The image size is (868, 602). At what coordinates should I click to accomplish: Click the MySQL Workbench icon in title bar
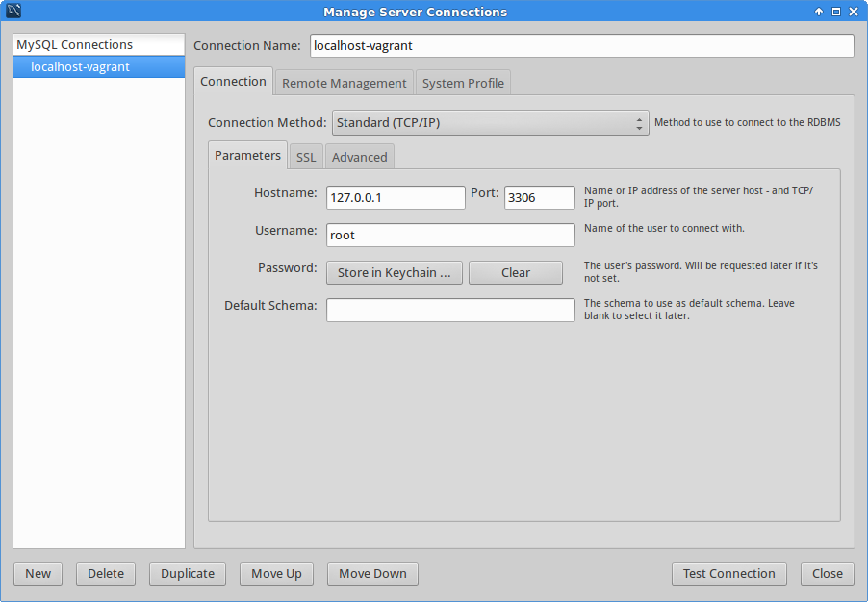coord(13,11)
